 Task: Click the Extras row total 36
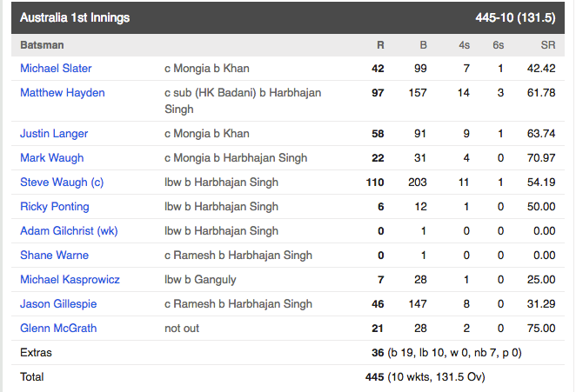pos(378,353)
